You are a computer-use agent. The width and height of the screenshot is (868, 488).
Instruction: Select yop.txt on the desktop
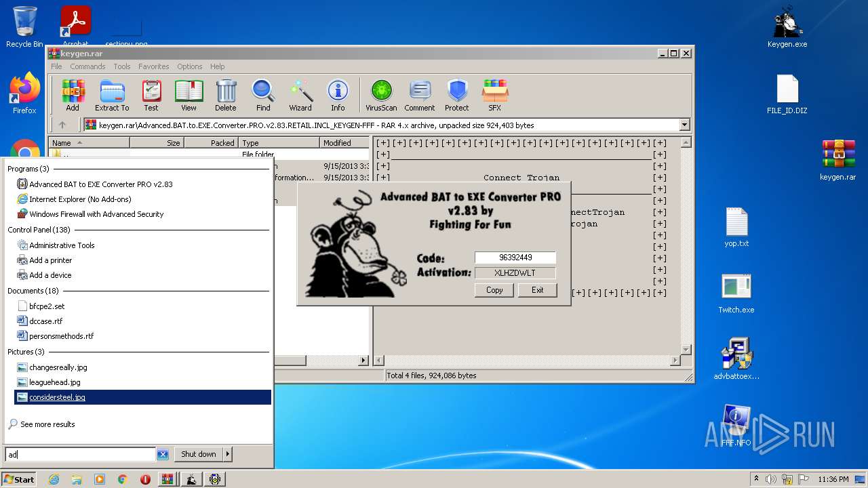click(x=736, y=228)
